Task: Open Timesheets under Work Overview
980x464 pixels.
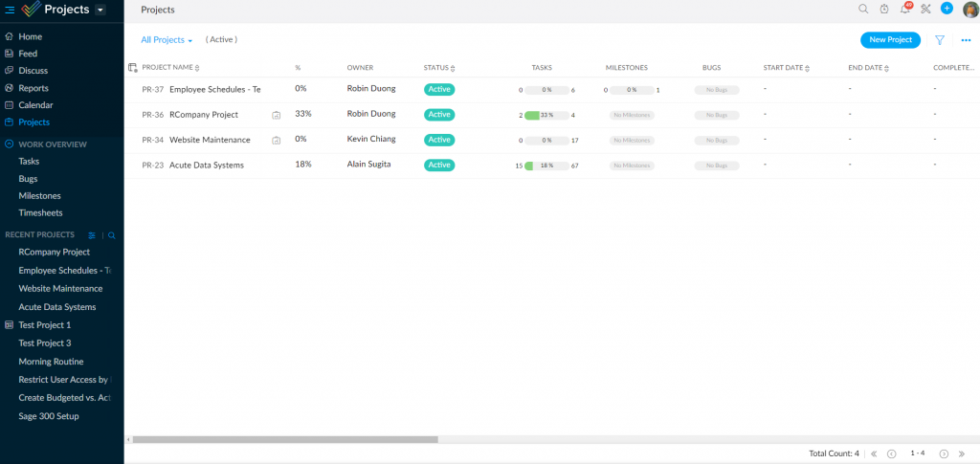Action: point(40,213)
